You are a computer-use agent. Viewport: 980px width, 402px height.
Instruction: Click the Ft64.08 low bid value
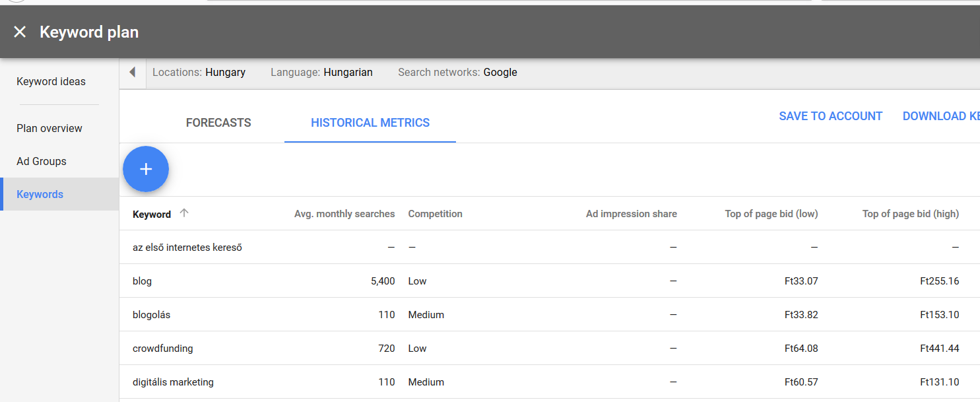click(x=801, y=349)
